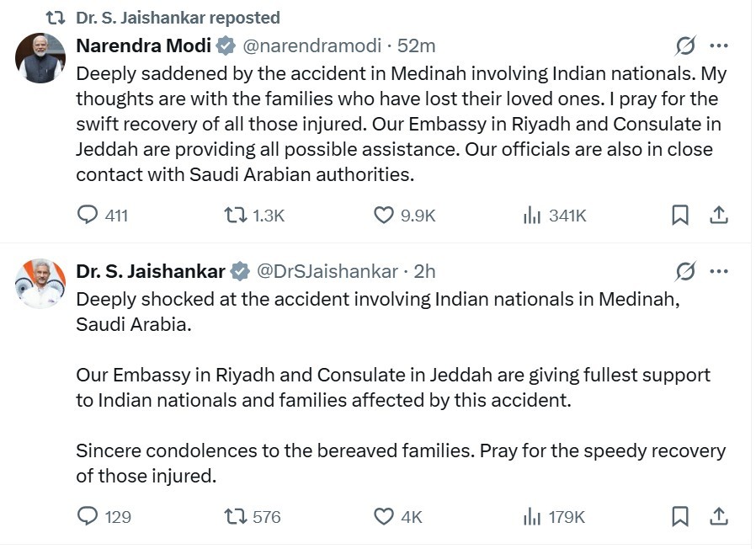756x549 pixels.
Task: Open Dr. S. Jaishankar's profile avatar
Action: click(x=40, y=284)
